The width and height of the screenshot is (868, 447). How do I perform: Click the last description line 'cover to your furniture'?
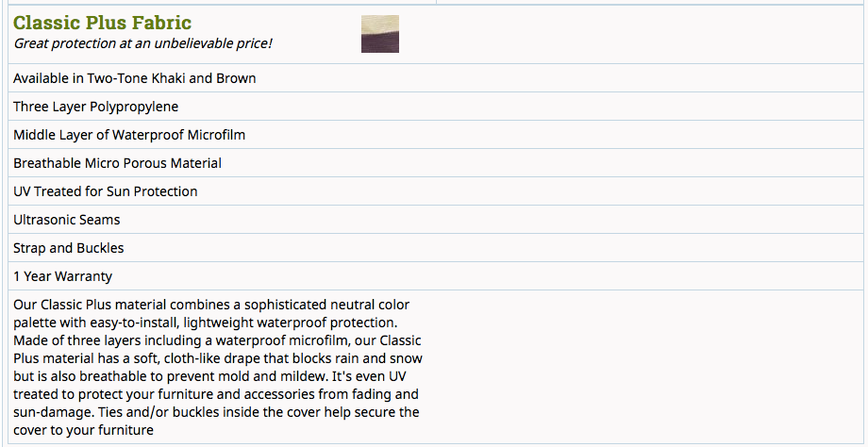83,431
